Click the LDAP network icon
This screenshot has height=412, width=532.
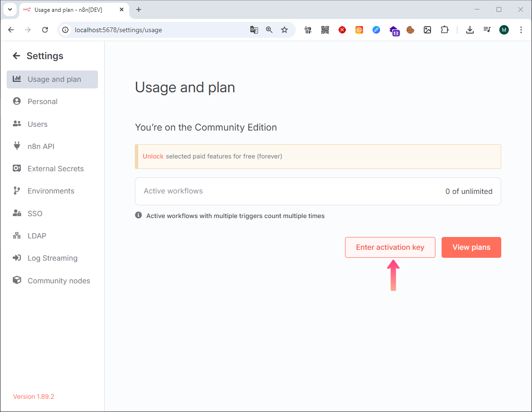[17, 236]
